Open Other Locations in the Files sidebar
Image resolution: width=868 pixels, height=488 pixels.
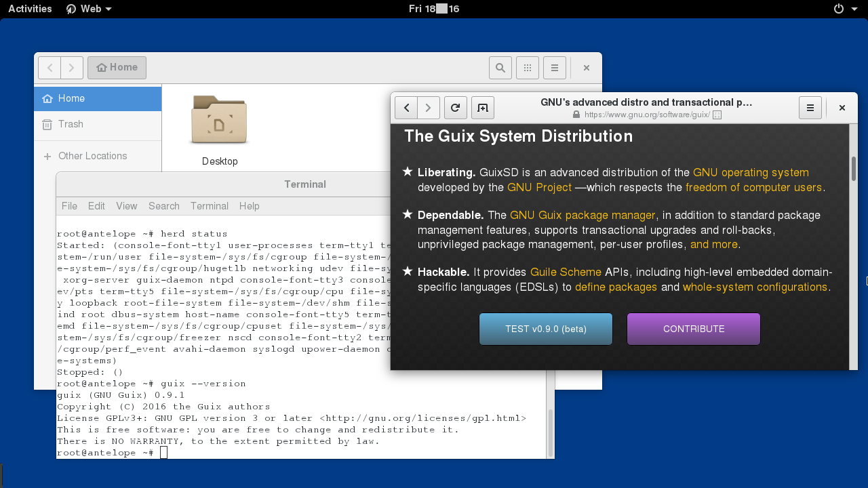(x=98, y=156)
